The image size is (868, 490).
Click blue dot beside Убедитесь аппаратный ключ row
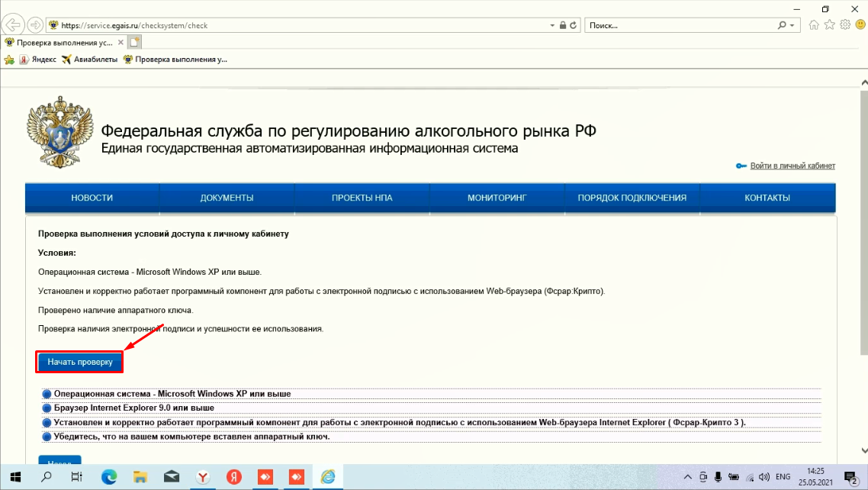[47, 437]
